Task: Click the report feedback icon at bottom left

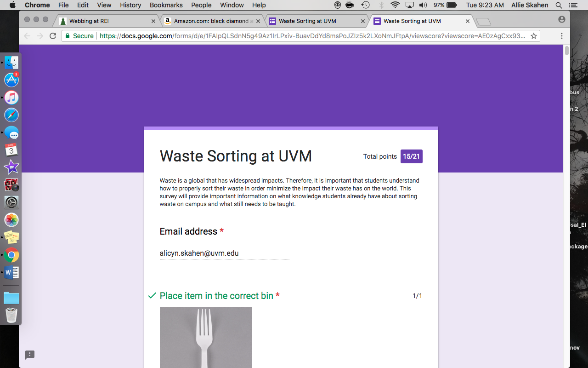Action: 30,355
